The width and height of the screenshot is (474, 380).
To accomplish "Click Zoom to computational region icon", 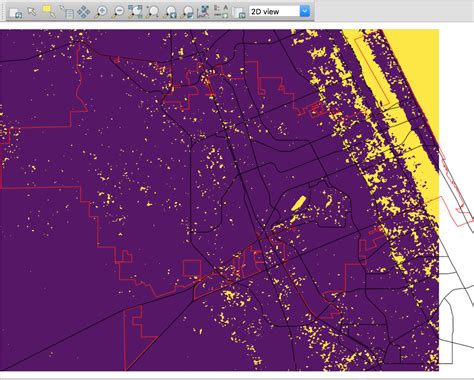I will tap(153, 12).
